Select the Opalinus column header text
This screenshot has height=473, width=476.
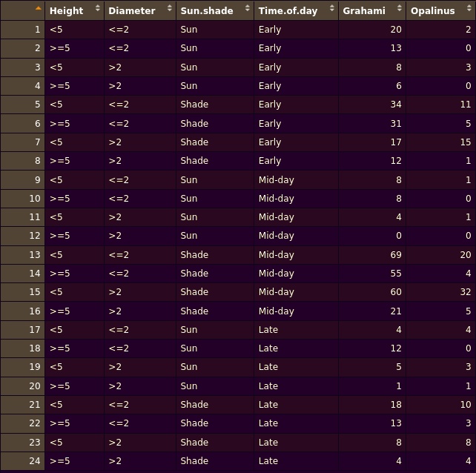coord(432,10)
